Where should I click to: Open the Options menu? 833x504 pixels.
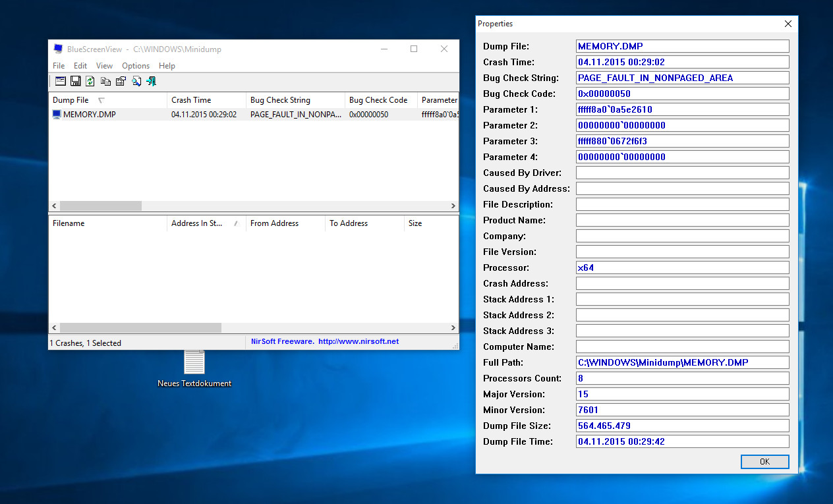click(x=136, y=66)
